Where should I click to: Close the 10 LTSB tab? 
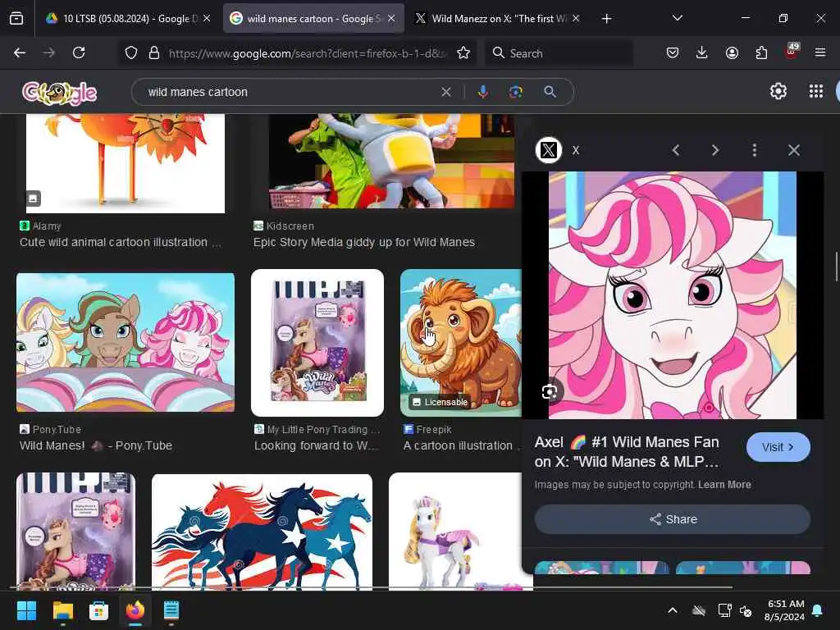click(207, 18)
